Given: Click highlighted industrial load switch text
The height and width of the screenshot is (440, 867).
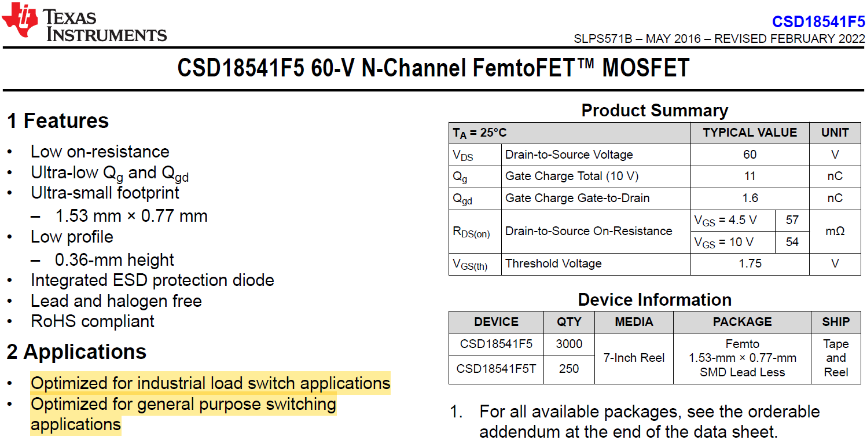Looking at the screenshot, I should (210, 383).
